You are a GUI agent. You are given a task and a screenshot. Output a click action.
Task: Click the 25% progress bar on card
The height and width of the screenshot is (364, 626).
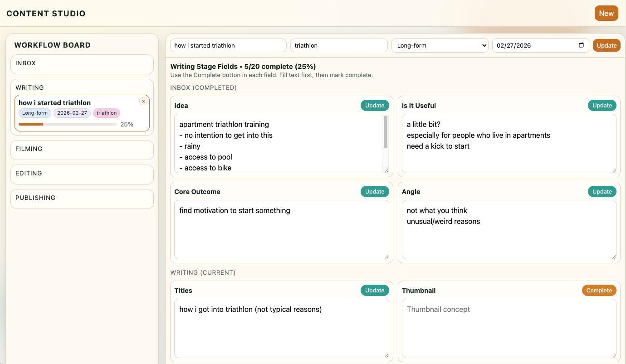coord(68,124)
